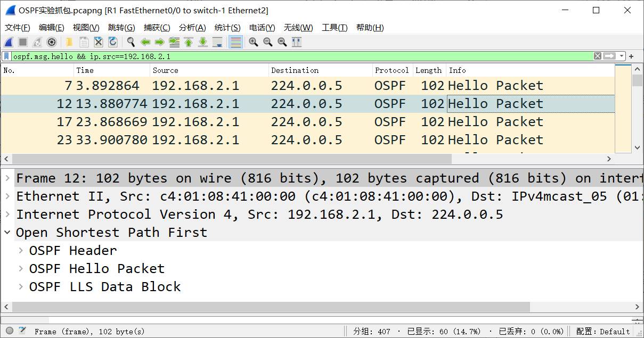Click the find packet magnifier icon
The height and width of the screenshot is (338, 644).
pyautogui.click(x=131, y=43)
